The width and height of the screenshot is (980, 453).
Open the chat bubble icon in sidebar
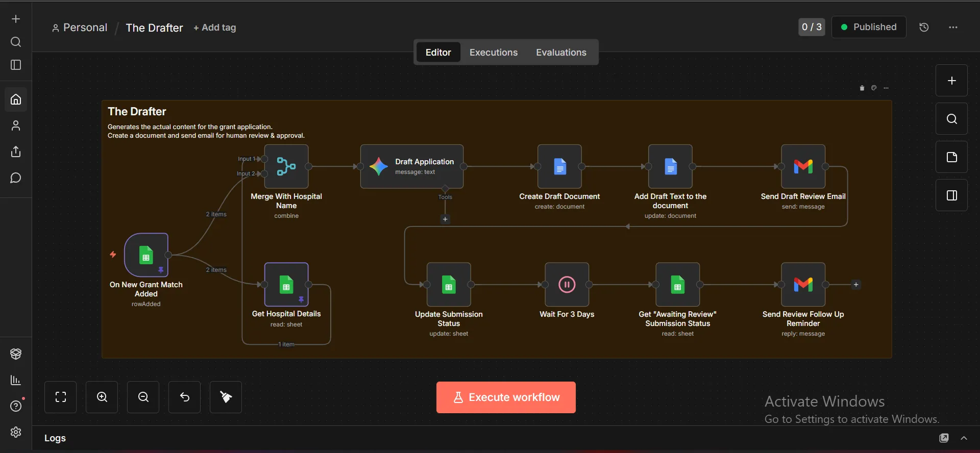(x=16, y=178)
